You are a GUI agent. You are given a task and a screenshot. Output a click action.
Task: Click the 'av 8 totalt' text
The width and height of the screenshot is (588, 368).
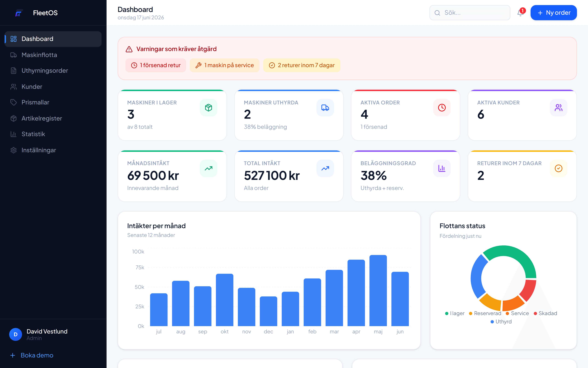140,127
